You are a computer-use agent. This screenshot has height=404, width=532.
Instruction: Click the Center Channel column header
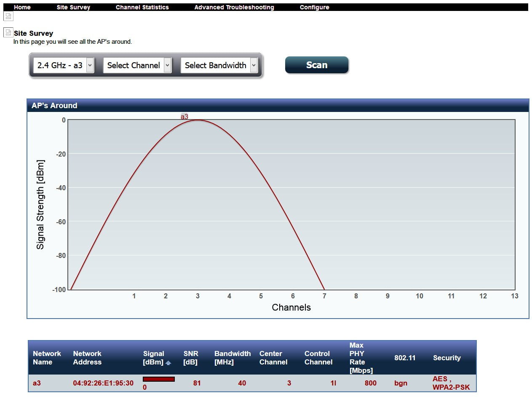click(x=273, y=358)
